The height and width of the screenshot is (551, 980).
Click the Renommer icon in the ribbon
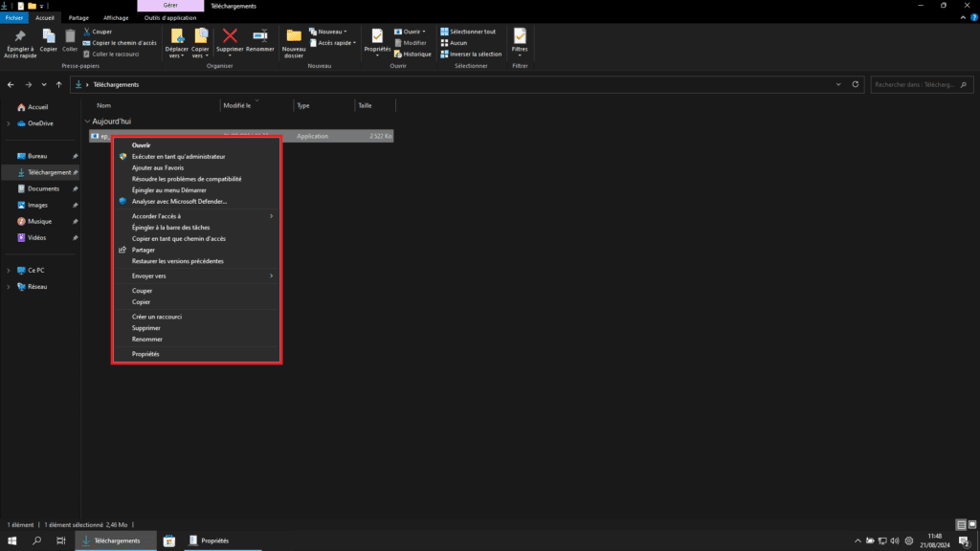point(259,40)
